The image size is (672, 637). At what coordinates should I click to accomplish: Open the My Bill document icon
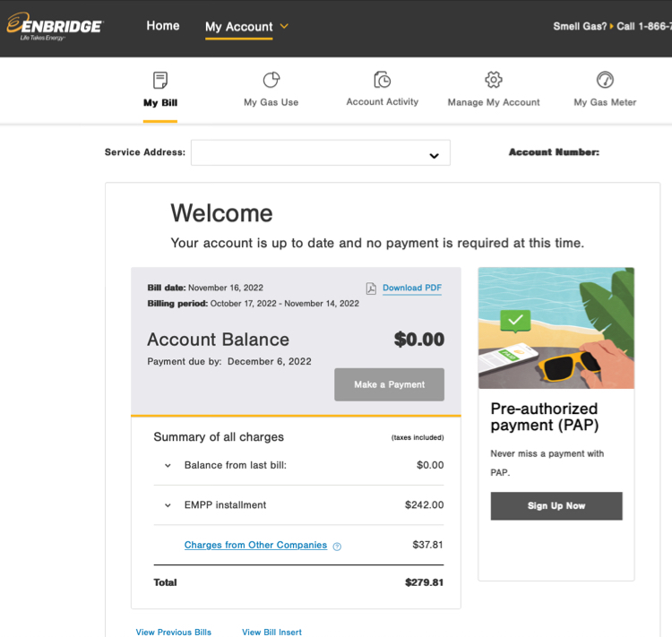pyautogui.click(x=160, y=80)
